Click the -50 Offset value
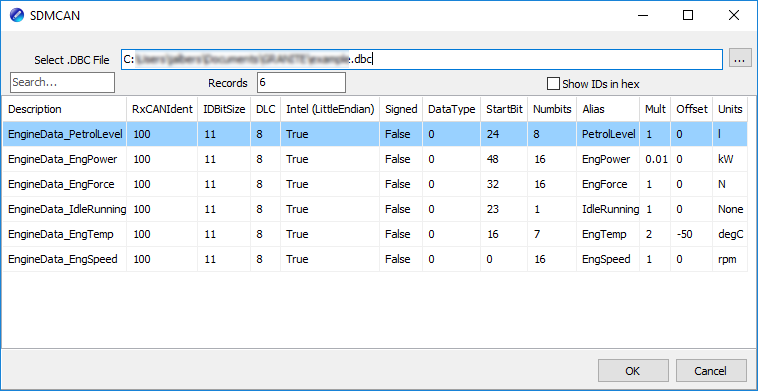The width and height of the screenshot is (758, 391). pyautogui.click(x=692, y=234)
